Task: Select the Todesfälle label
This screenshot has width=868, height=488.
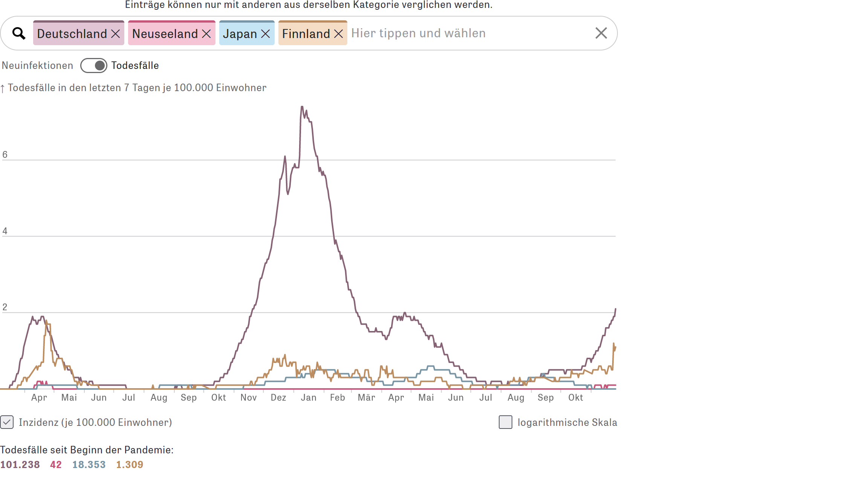Action: pyautogui.click(x=135, y=66)
